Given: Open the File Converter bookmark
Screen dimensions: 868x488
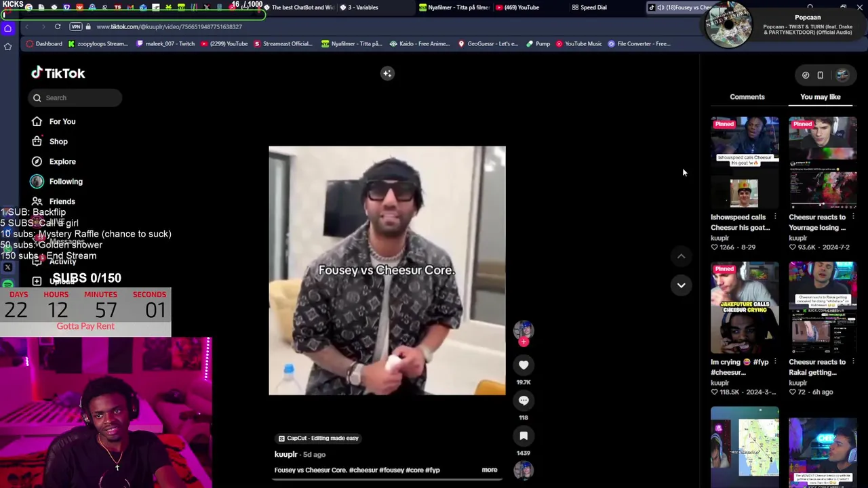Looking at the screenshot, I should click(639, 44).
